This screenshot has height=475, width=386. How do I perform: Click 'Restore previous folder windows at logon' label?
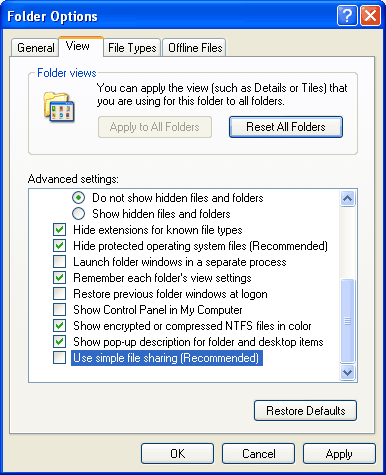point(170,294)
